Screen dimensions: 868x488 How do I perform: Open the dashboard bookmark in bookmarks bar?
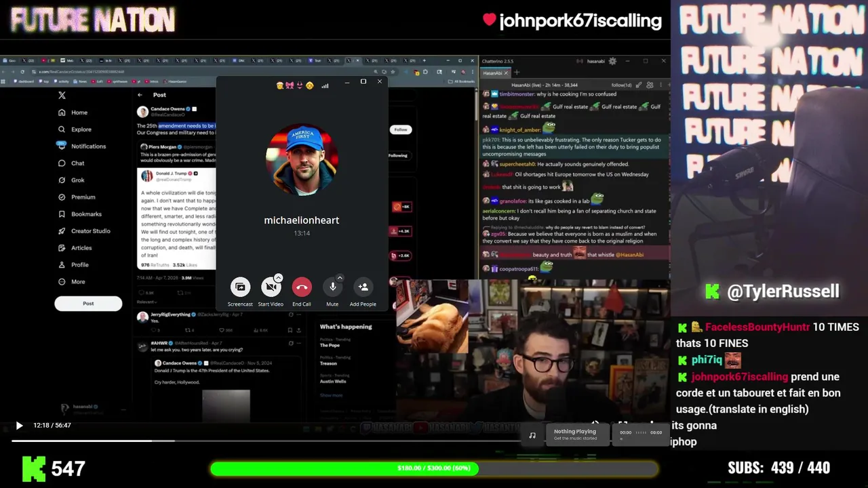[24, 81]
